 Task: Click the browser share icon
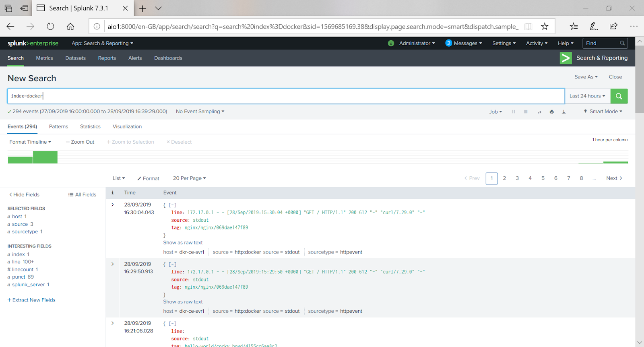click(613, 26)
